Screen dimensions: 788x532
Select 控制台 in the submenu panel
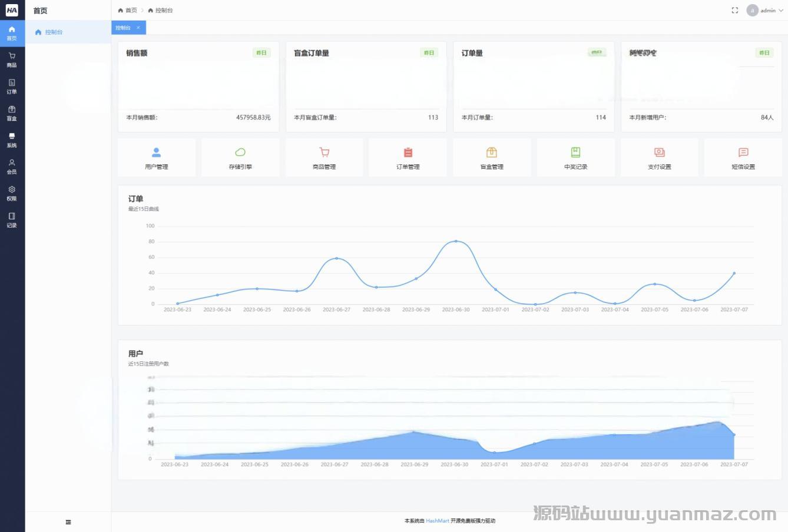pos(53,32)
